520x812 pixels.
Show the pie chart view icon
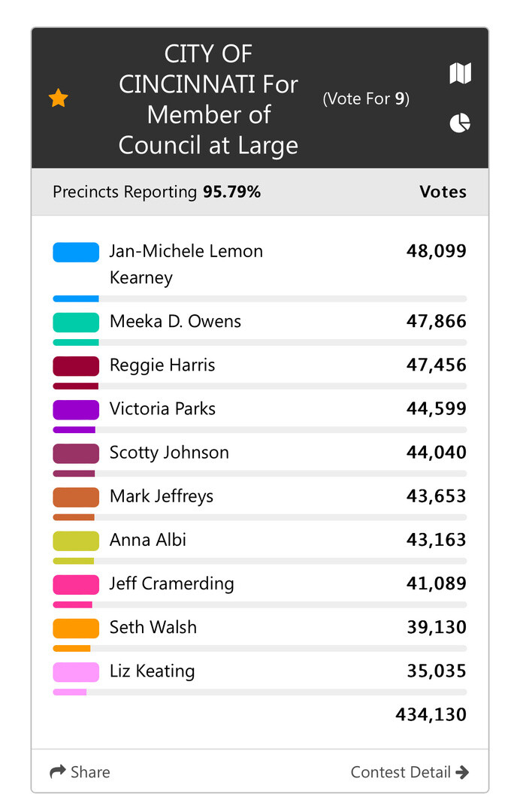460,123
